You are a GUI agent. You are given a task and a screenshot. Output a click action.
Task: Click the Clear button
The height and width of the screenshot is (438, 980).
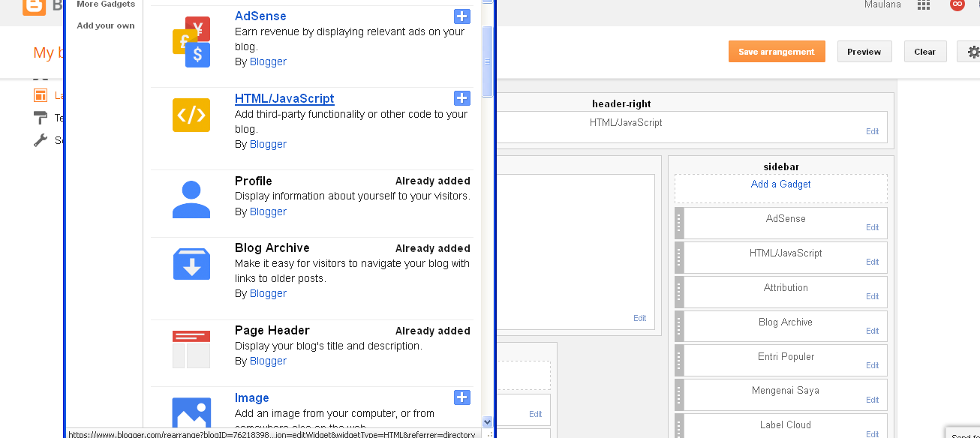[925, 52]
